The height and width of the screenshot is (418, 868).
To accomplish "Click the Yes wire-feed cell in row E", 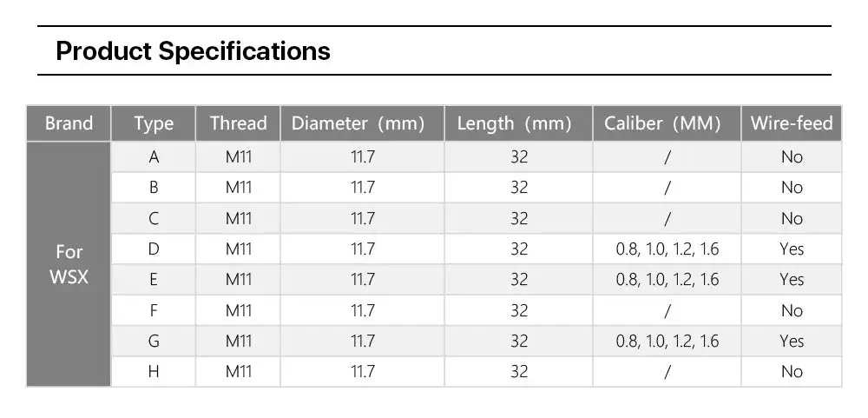I will pyautogui.click(x=792, y=280).
